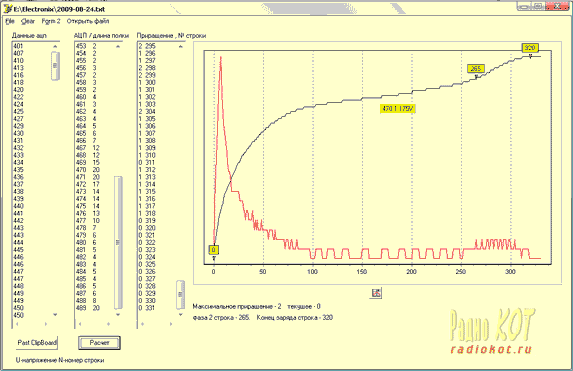Select row '2 295' in the Приращение list
Viewport: 573px width, 371px height.
[147, 46]
